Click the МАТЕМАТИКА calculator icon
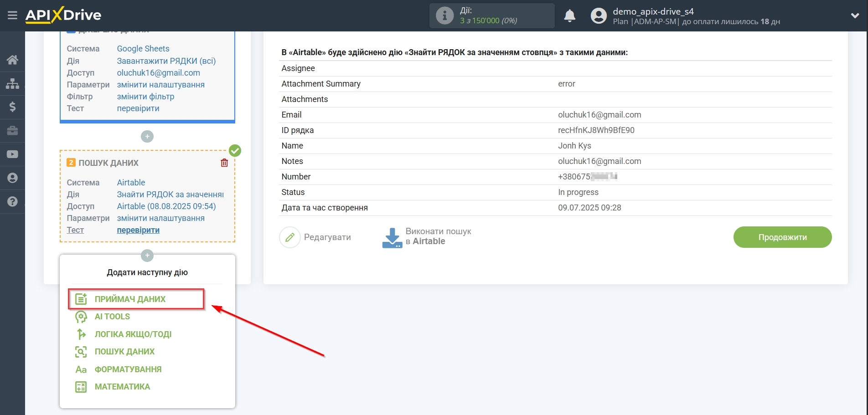 pyautogui.click(x=81, y=387)
